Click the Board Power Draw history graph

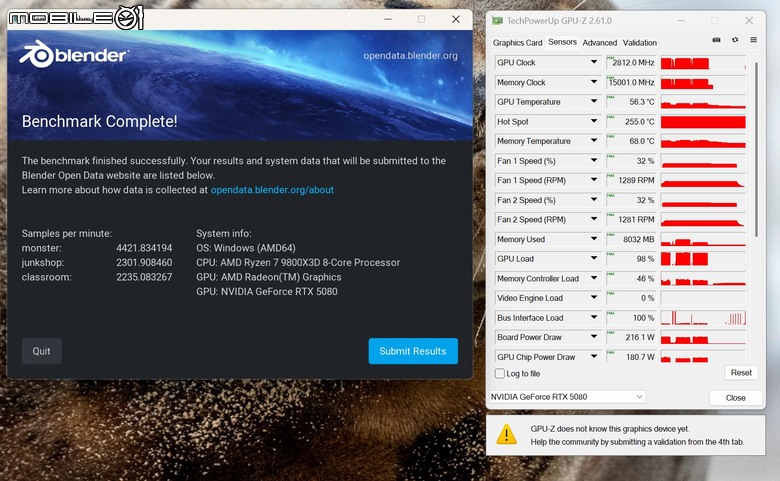(703, 337)
